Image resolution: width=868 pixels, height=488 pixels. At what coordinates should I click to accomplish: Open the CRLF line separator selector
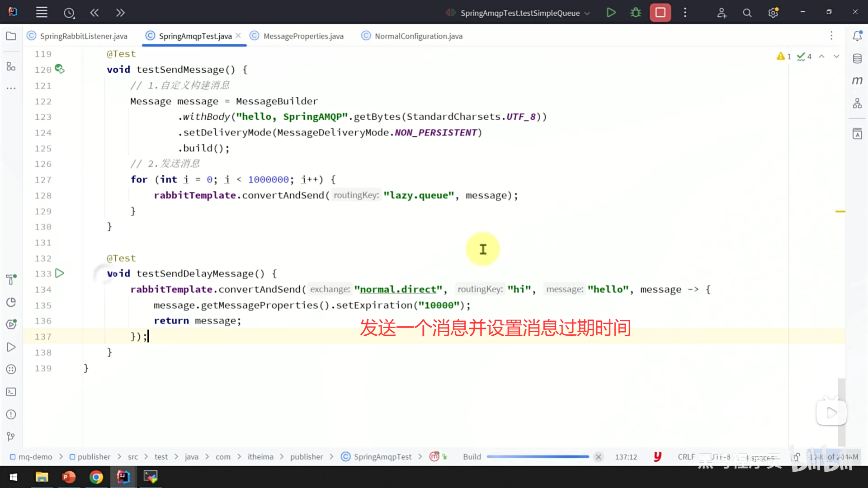pos(686,457)
